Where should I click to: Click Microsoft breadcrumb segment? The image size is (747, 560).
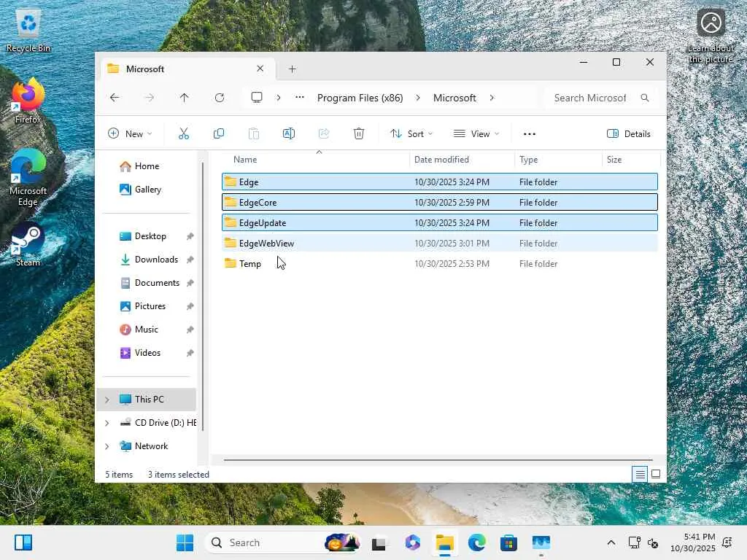click(454, 98)
